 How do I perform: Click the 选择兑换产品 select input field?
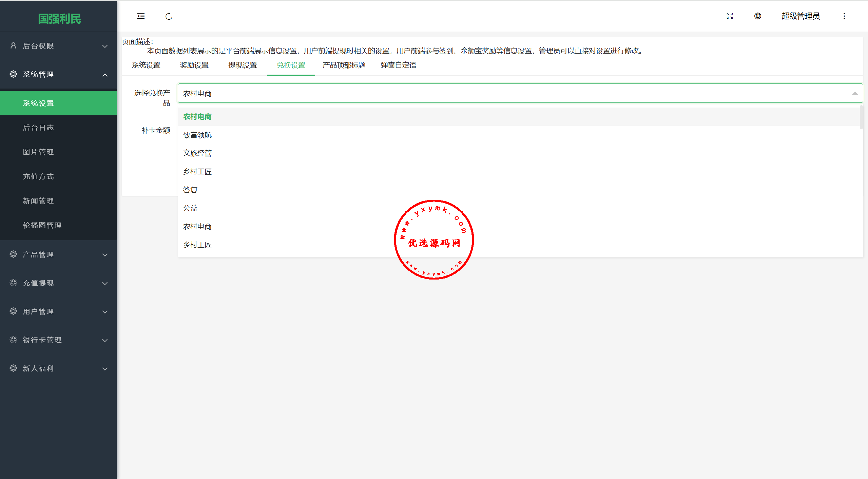click(520, 93)
